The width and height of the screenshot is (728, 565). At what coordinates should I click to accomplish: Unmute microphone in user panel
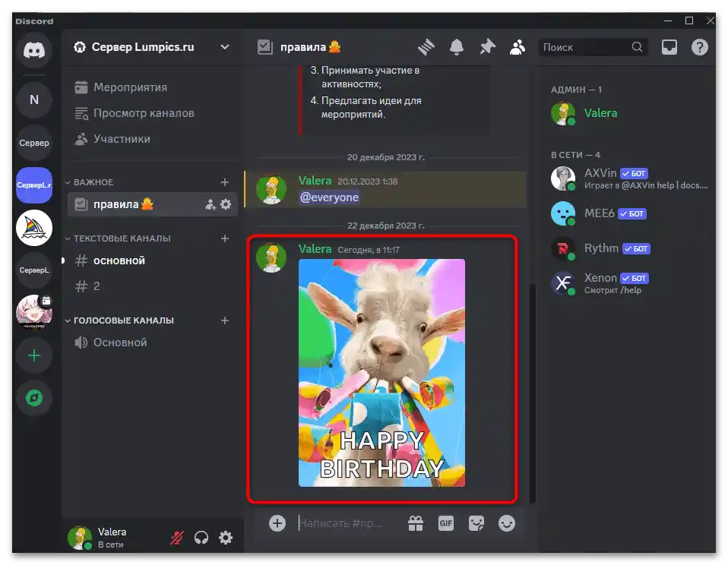(177, 538)
